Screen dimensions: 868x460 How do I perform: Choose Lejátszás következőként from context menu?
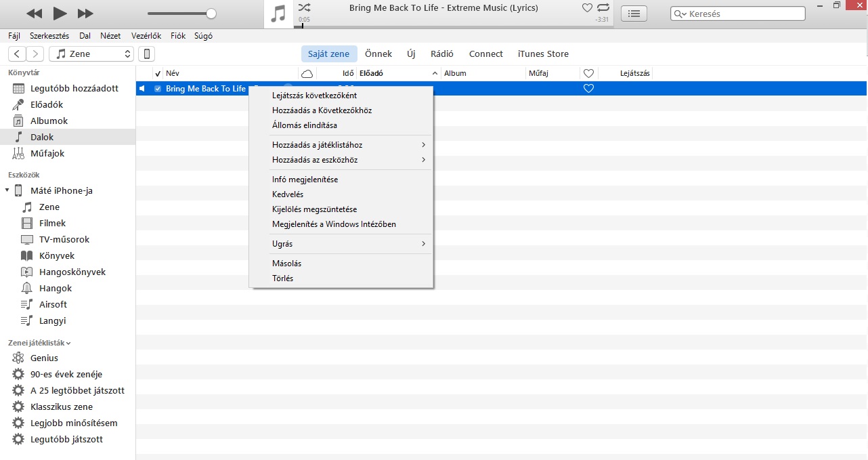click(x=341, y=96)
